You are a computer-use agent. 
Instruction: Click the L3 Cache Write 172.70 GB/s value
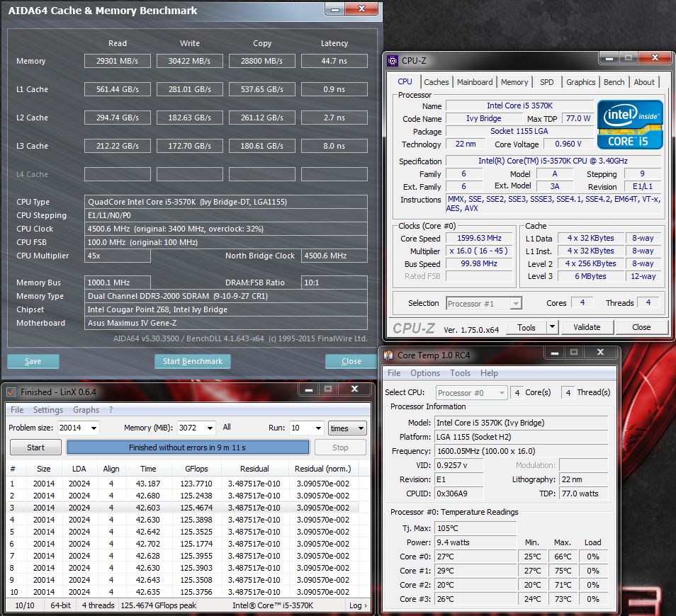(189, 146)
